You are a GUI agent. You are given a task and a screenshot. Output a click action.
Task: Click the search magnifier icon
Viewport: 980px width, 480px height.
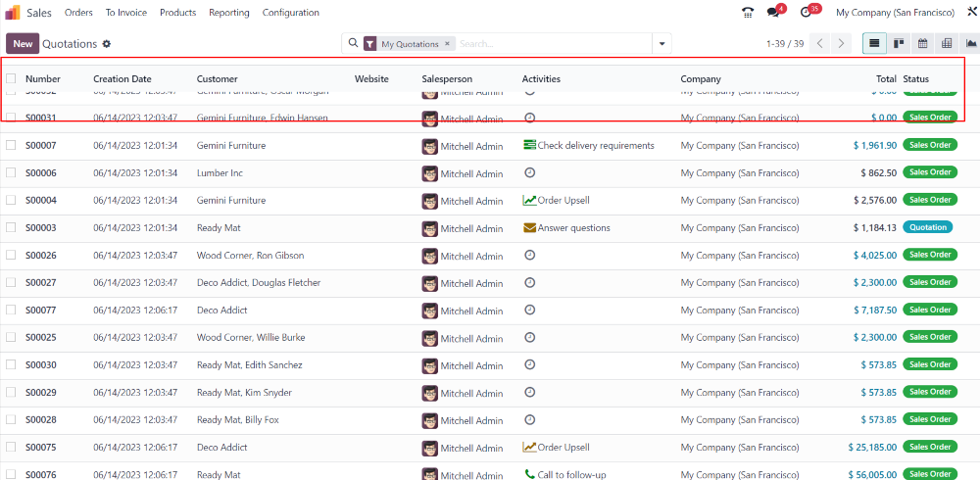pos(353,43)
